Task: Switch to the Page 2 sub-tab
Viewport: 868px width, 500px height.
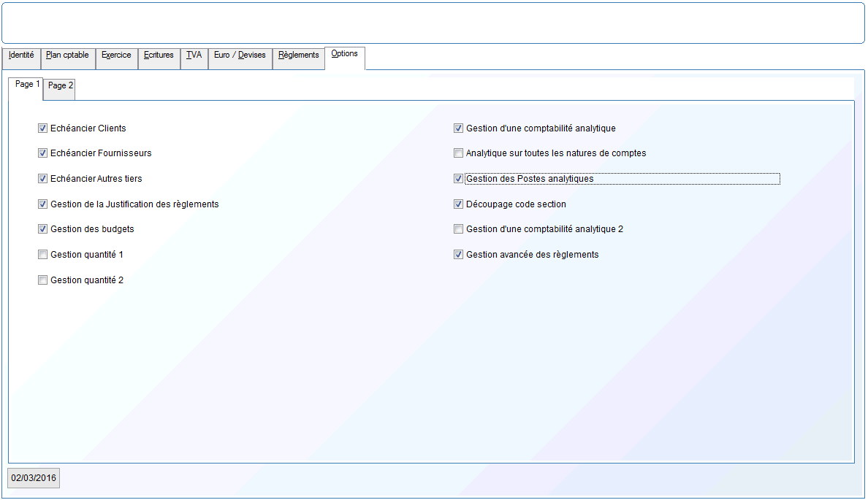Action: click(x=61, y=86)
